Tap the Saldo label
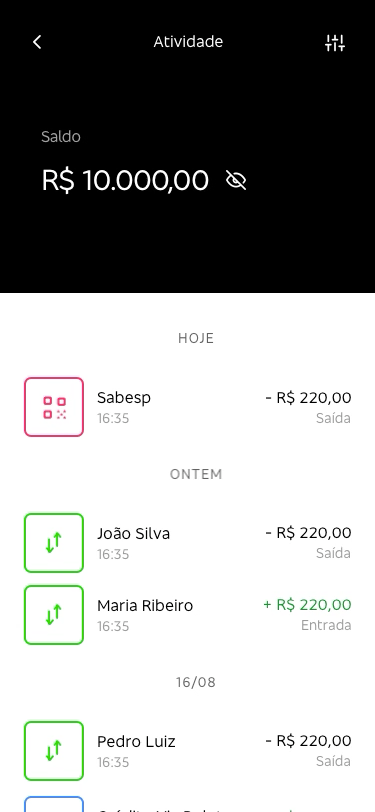The width and height of the screenshot is (375, 812). [x=61, y=137]
